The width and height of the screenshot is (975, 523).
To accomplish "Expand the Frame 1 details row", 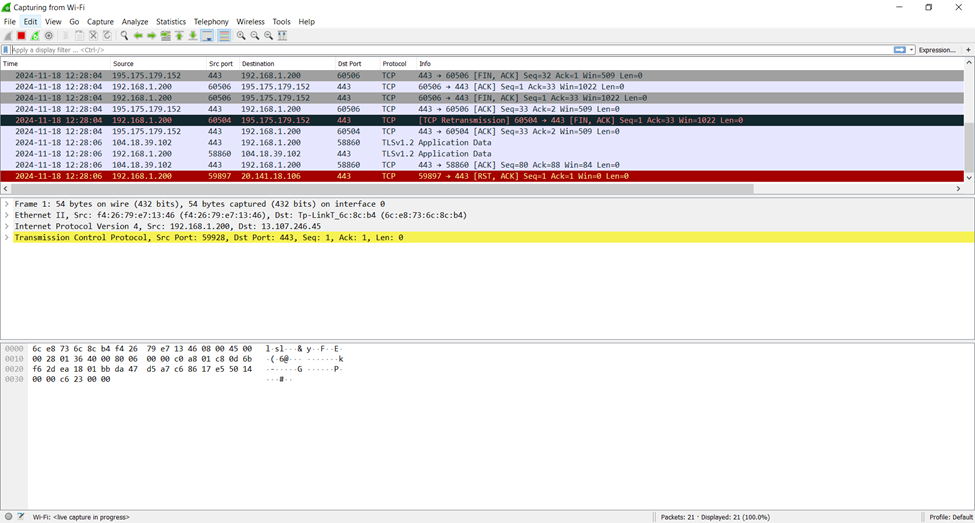I will tap(7, 204).
